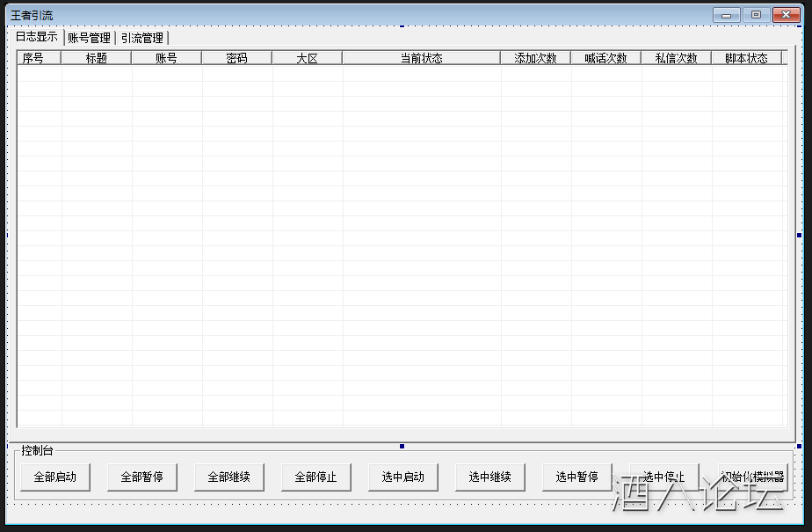
Task: Start selected with 选中启动 button
Action: pos(402,477)
